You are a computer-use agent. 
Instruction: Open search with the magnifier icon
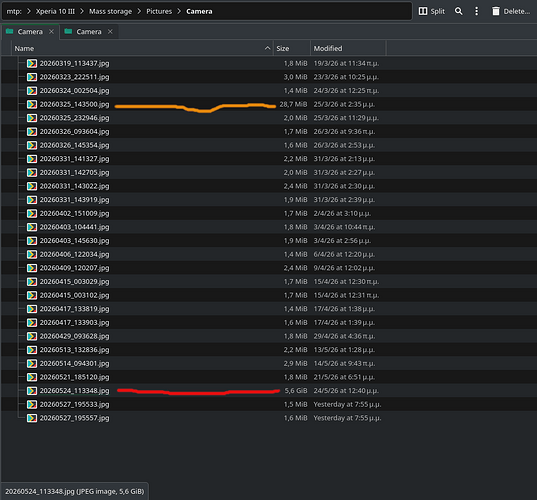(x=459, y=11)
